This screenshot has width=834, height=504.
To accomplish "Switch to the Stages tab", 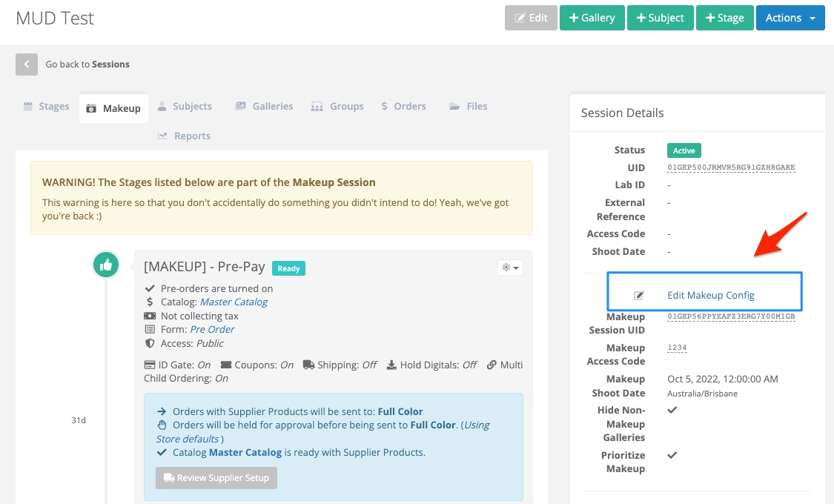I will click(47, 106).
